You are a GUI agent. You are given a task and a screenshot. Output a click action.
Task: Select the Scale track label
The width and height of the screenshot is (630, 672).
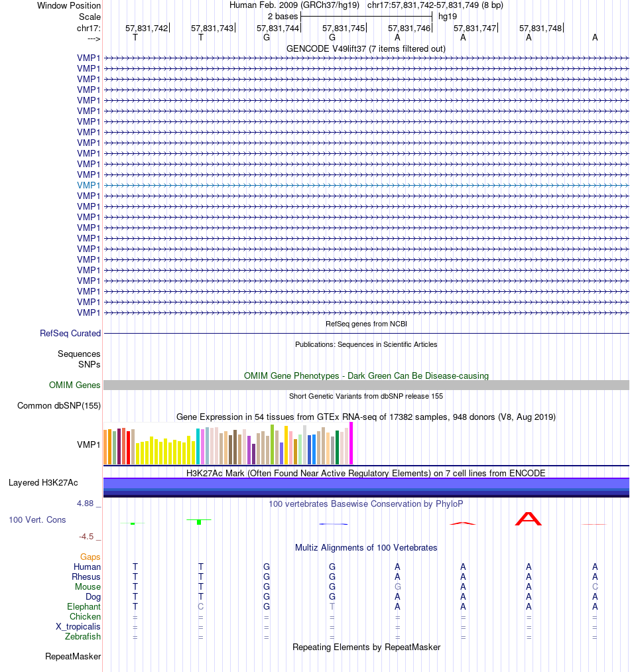click(x=90, y=17)
